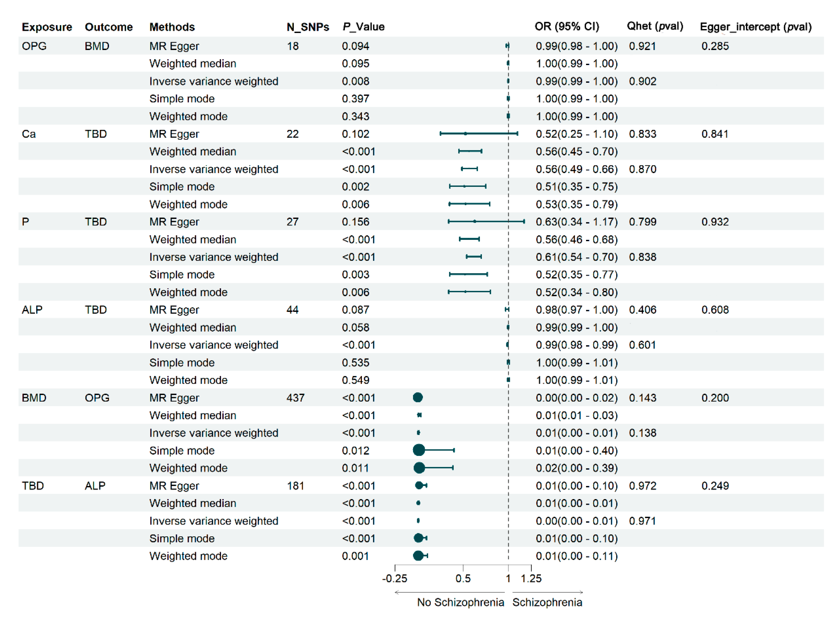
Task: Click the Egger intercept value 0.932
Action: pyautogui.click(x=715, y=222)
